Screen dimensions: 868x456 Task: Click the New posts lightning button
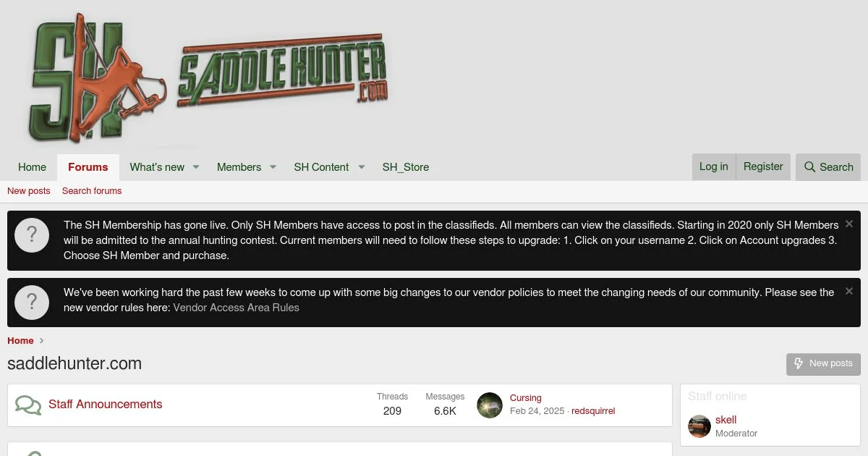(x=823, y=364)
